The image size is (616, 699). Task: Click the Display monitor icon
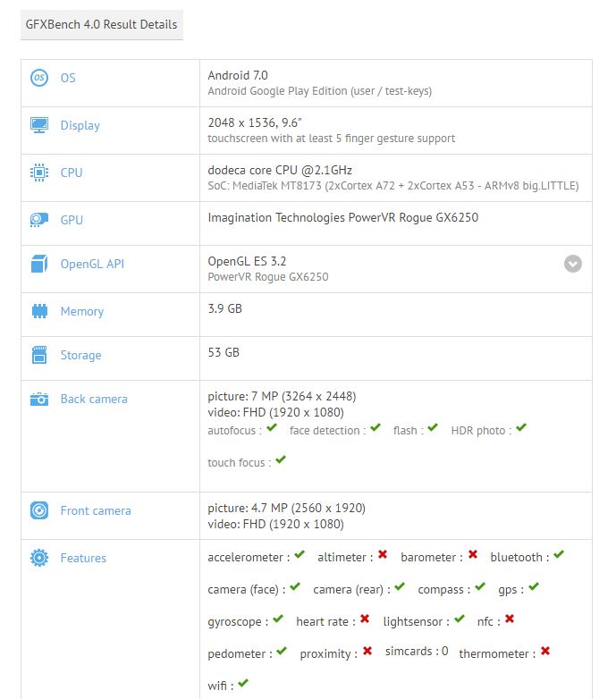point(39,125)
